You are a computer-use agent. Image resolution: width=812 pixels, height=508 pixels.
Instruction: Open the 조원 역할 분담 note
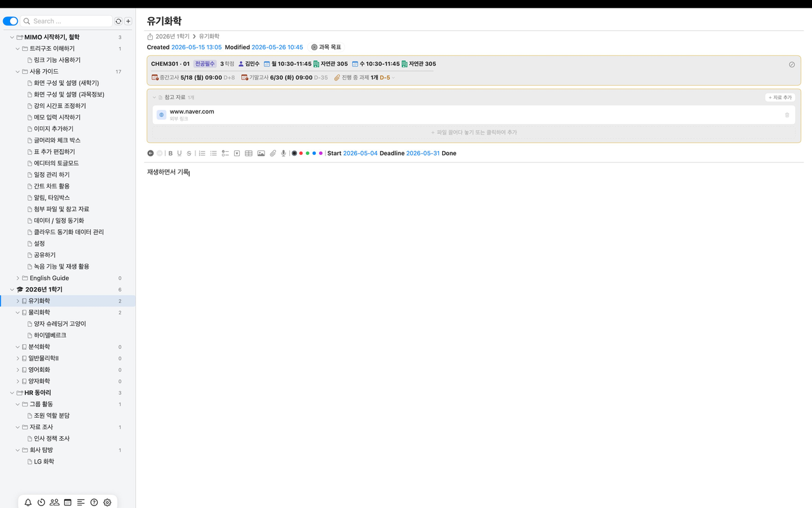[52, 416]
